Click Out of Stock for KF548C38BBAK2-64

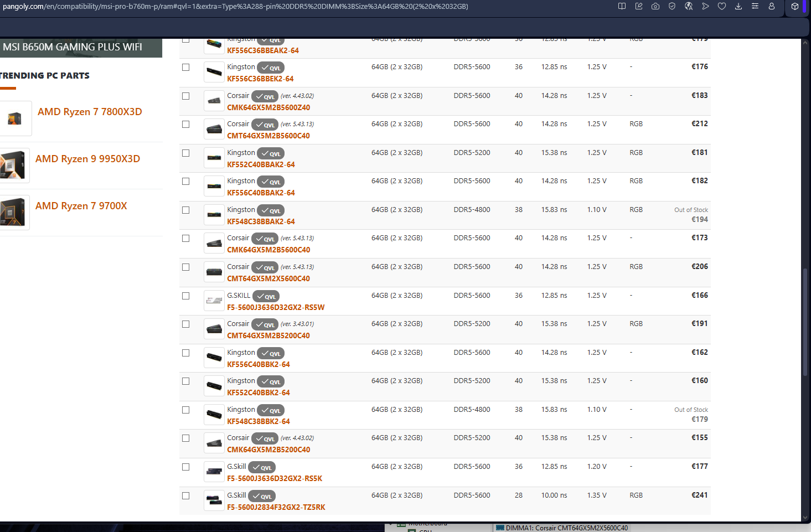[691, 210]
